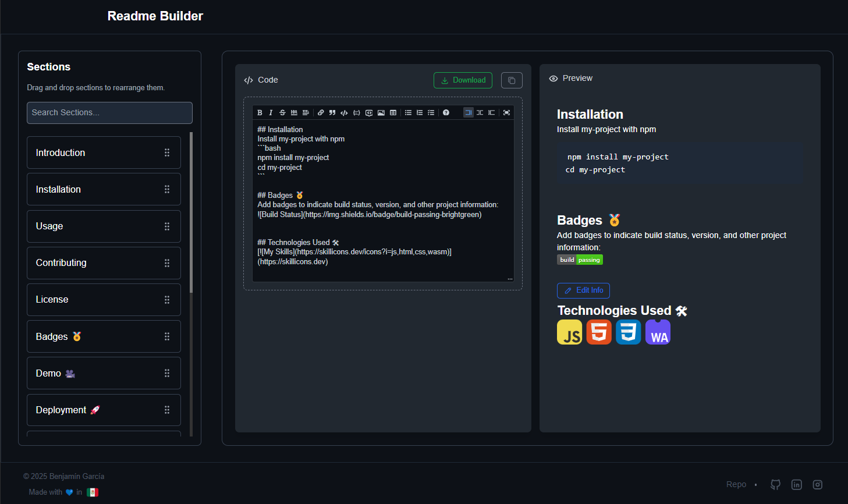
Task: Click the editor resize handle dots
Action: [510, 279]
